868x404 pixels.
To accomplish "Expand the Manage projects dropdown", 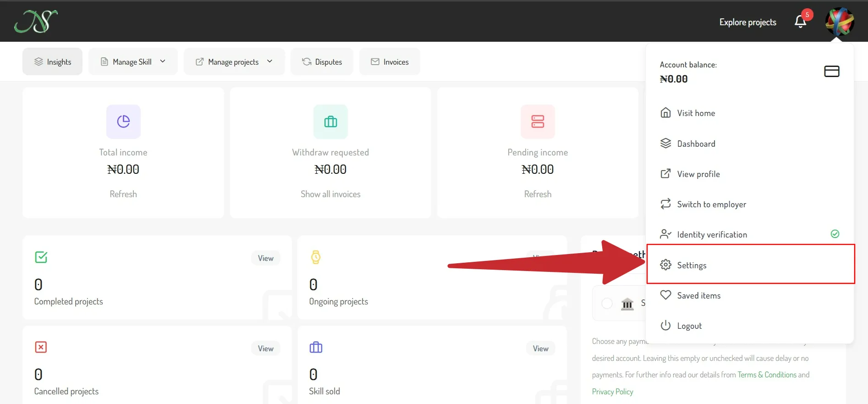I will [x=234, y=62].
